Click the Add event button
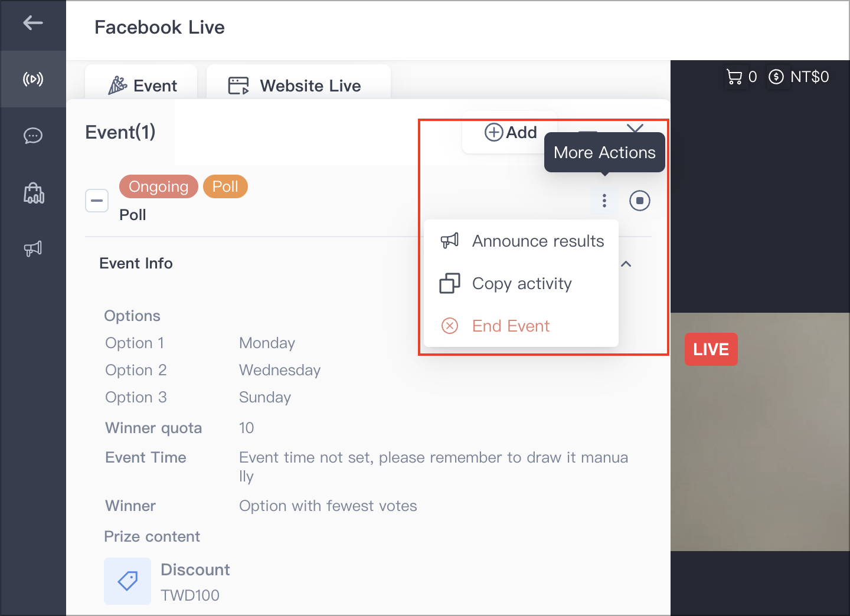Screen dimensions: 850x616 tap(510, 132)
